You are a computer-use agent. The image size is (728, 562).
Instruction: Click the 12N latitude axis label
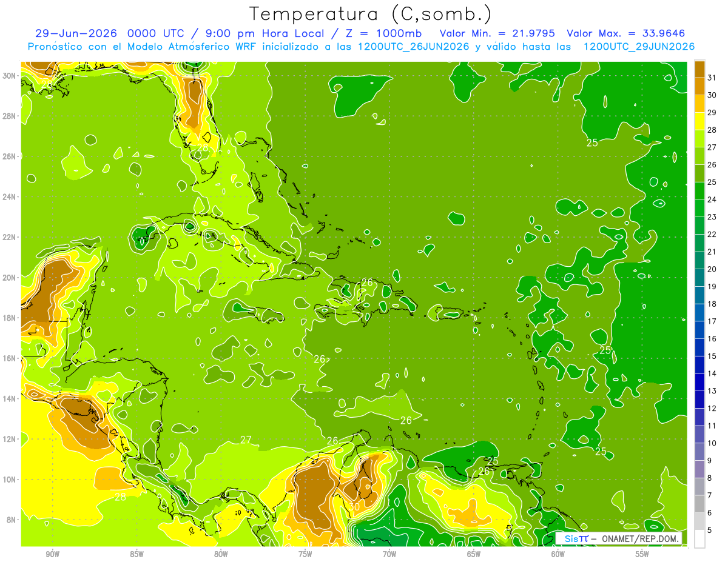click(x=8, y=438)
